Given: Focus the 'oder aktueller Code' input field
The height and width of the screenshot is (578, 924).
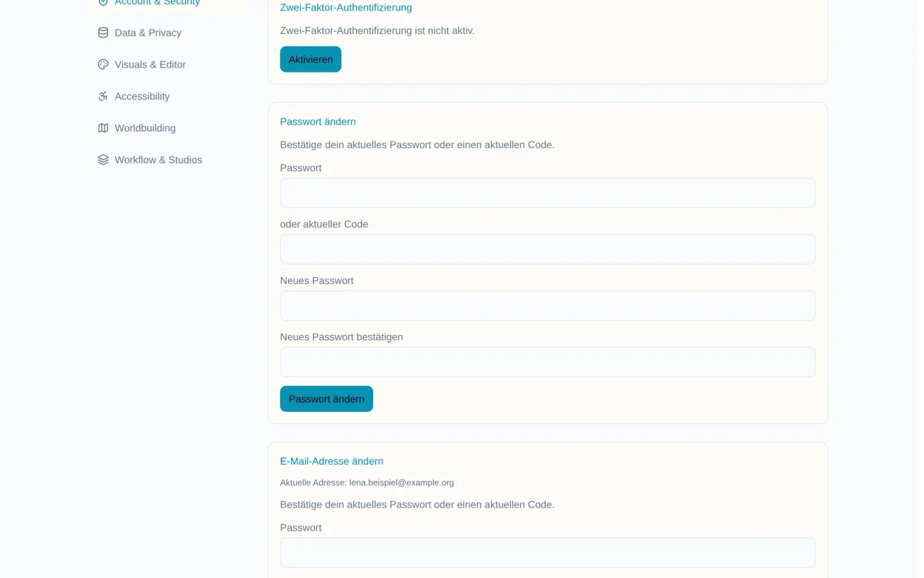Looking at the screenshot, I should point(548,249).
